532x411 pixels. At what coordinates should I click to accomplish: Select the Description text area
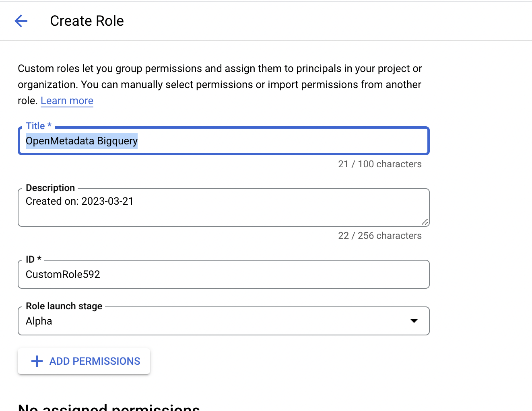tap(223, 207)
